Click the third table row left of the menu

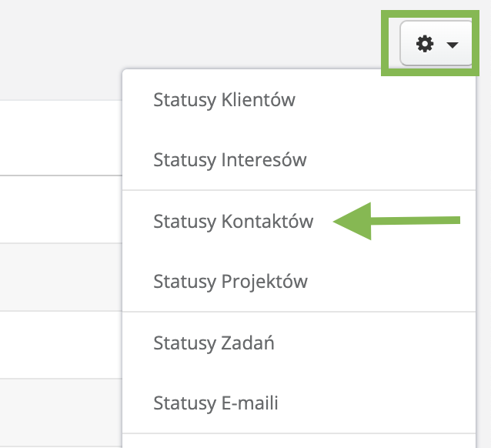click(60, 277)
